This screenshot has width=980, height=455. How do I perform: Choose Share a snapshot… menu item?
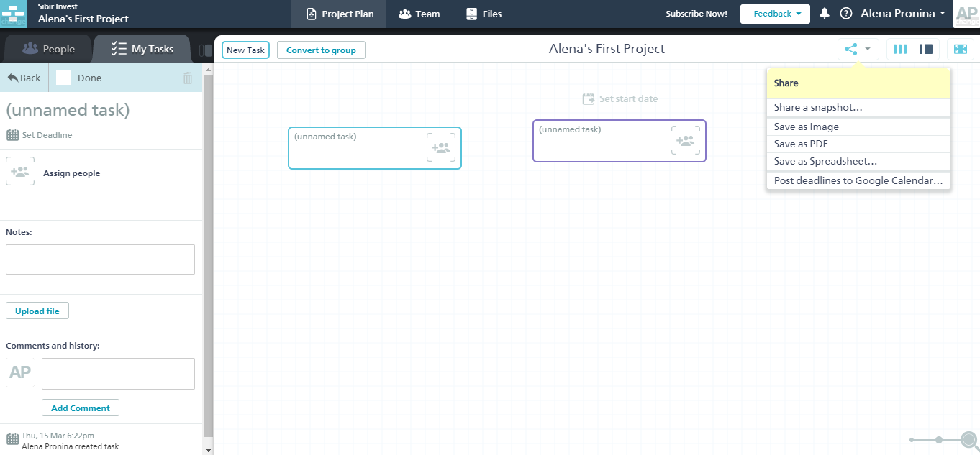[x=858, y=107]
